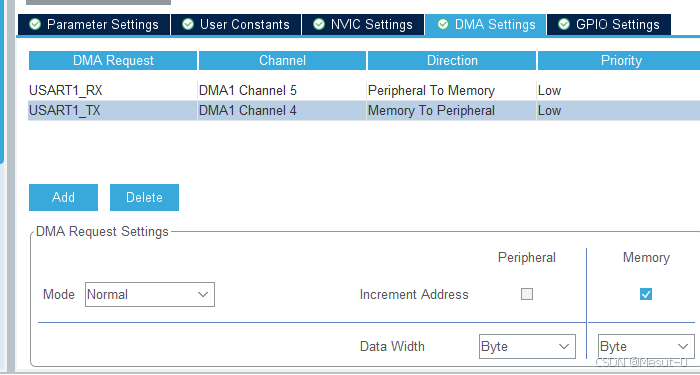Enable Peripheral increment address checkbox
This screenshot has height=375, width=700.
[x=527, y=294]
